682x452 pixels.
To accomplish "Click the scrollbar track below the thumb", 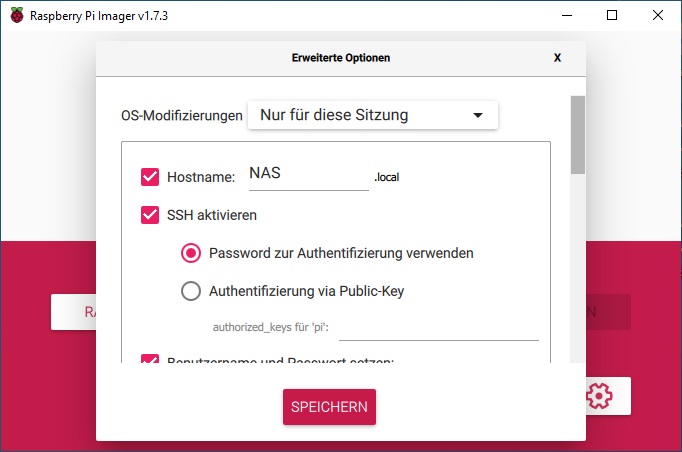I will pos(578,268).
